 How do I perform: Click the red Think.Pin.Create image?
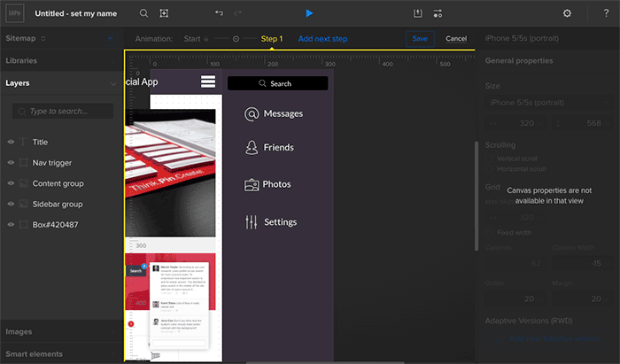[x=170, y=173]
